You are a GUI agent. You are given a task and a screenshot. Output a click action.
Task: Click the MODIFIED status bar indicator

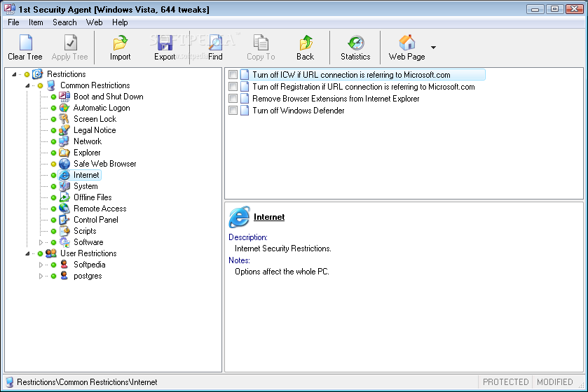tap(554, 382)
